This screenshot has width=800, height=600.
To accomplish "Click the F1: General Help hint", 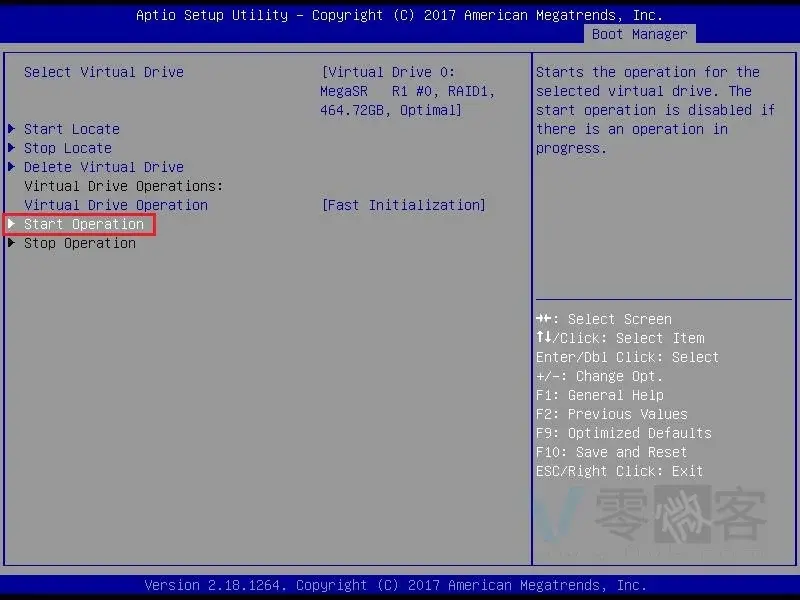I will click(x=599, y=395).
